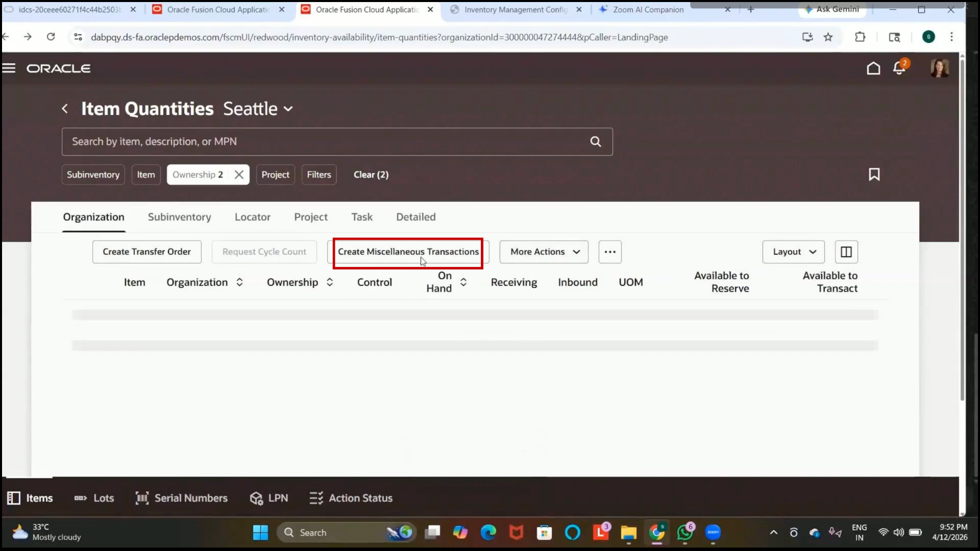Show hidden system tray icons
Viewport: 980px width, 551px height.
(x=774, y=533)
